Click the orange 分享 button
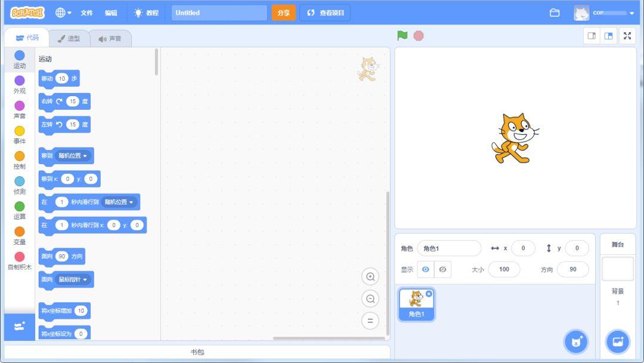Image resolution: width=644 pixels, height=363 pixels. pyautogui.click(x=283, y=13)
